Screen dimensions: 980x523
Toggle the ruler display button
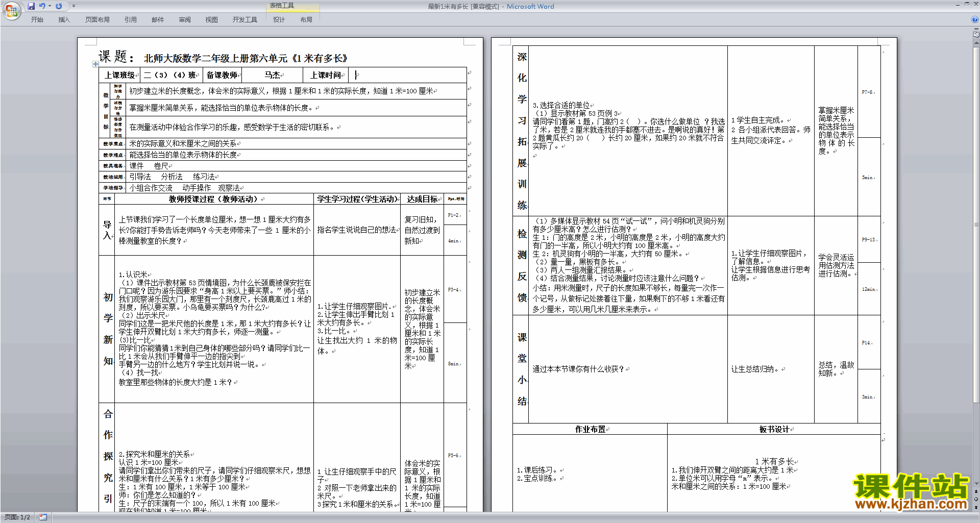coord(976,34)
